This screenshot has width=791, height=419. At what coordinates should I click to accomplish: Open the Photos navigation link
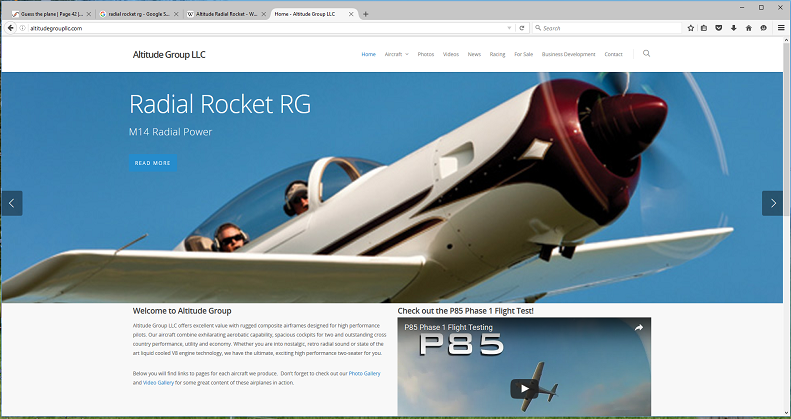coord(426,54)
